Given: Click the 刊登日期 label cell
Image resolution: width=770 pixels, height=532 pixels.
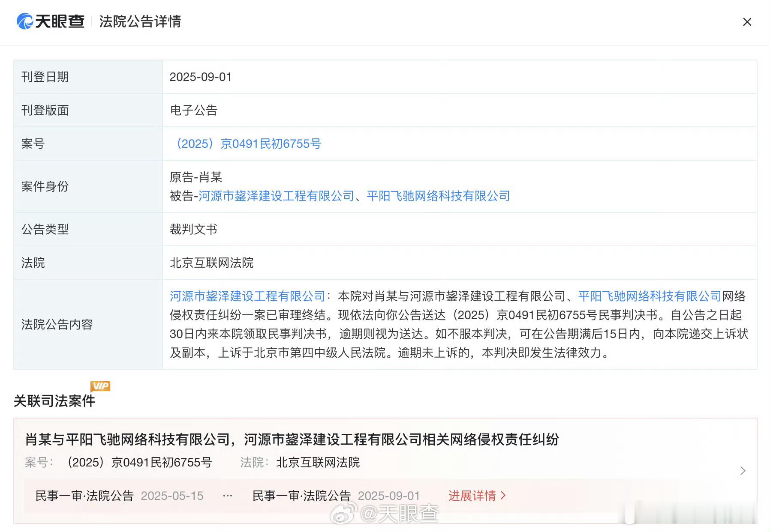Looking at the screenshot, I should coord(88,77).
